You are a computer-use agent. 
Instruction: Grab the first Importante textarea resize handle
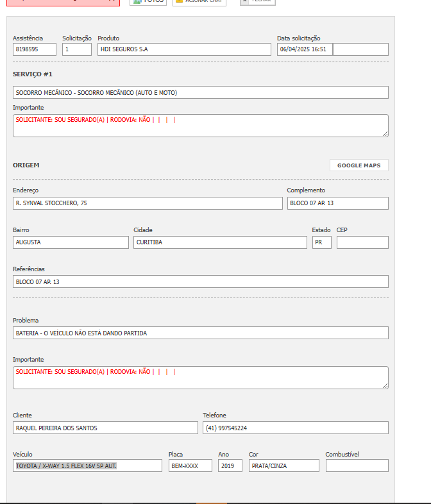(385, 134)
